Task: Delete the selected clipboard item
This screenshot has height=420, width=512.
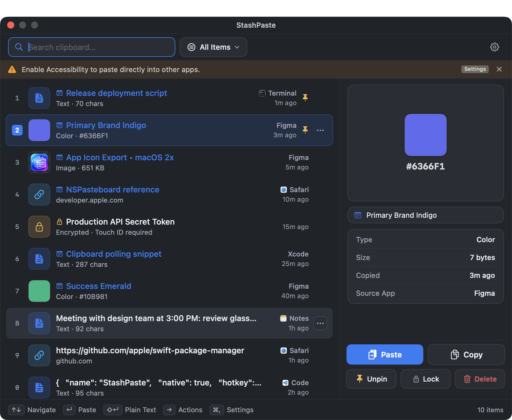Action: click(x=480, y=379)
